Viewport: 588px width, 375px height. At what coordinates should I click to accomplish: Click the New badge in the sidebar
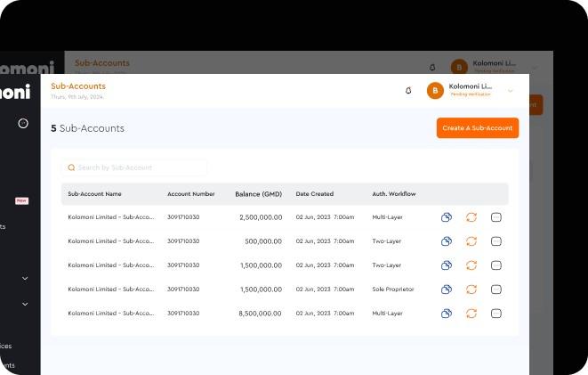click(x=21, y=200)
